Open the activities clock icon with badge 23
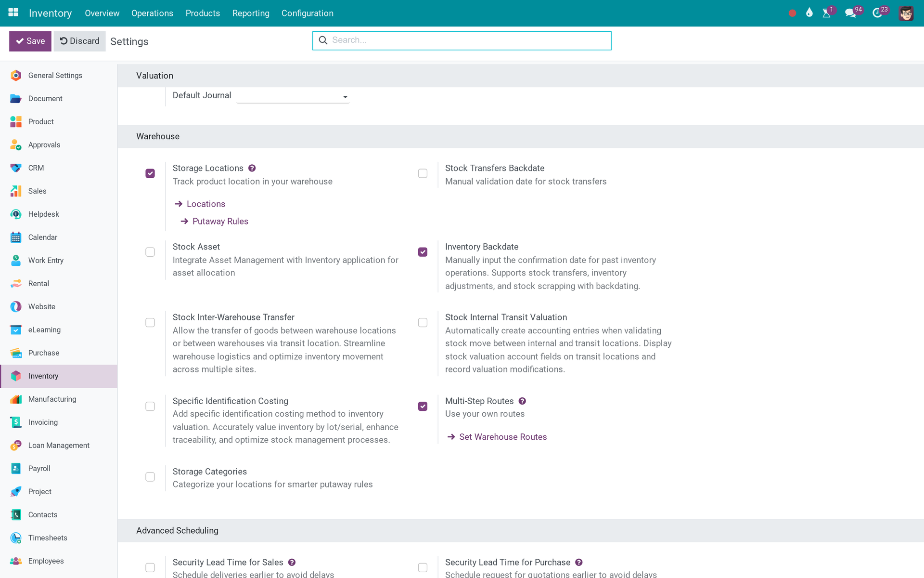Viewport: 924px width, 578px height. (x=878, y=13)
